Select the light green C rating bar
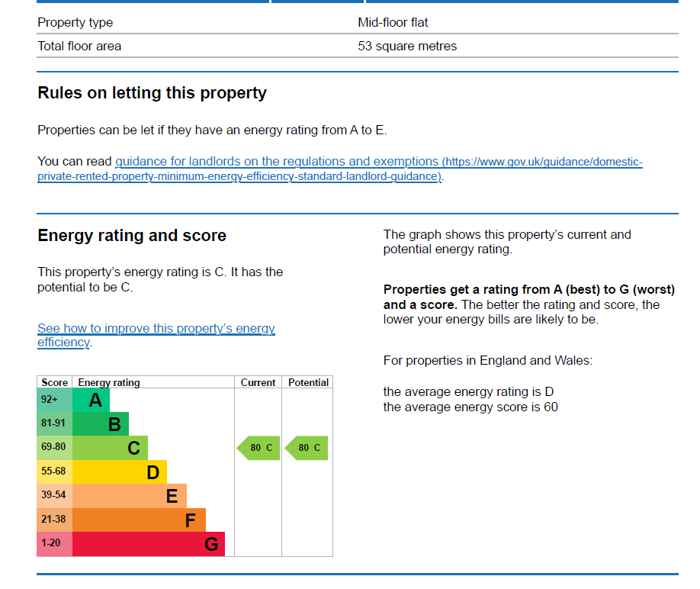Image resolution: width=700 pixels, height=589 pixels. (x=110, y=448)
